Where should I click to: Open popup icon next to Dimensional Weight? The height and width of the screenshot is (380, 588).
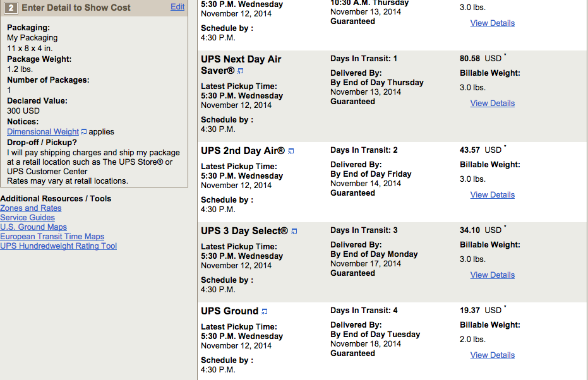click(x=84, y=132)
